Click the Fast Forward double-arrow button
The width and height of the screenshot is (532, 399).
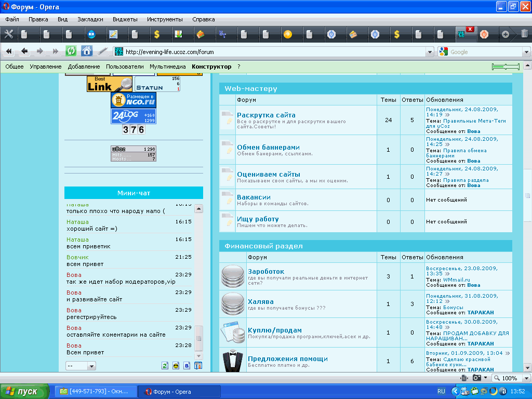coord(55,51)
